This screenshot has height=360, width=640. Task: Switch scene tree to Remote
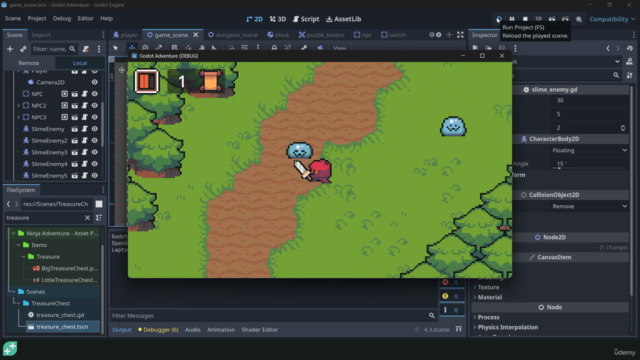pos(29,63)
